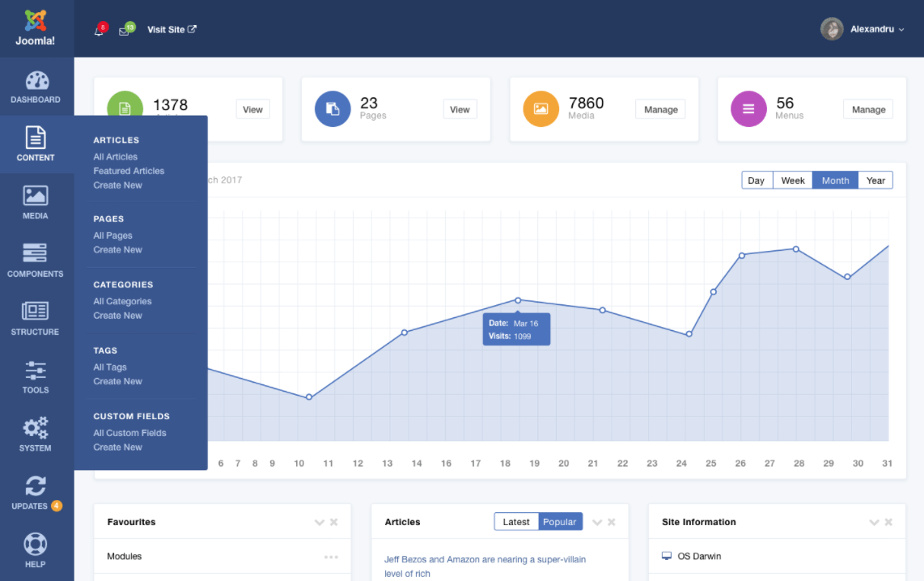Click the Help lifebuoy icon
Screen dimensions: 924x581
coord(36,544)
